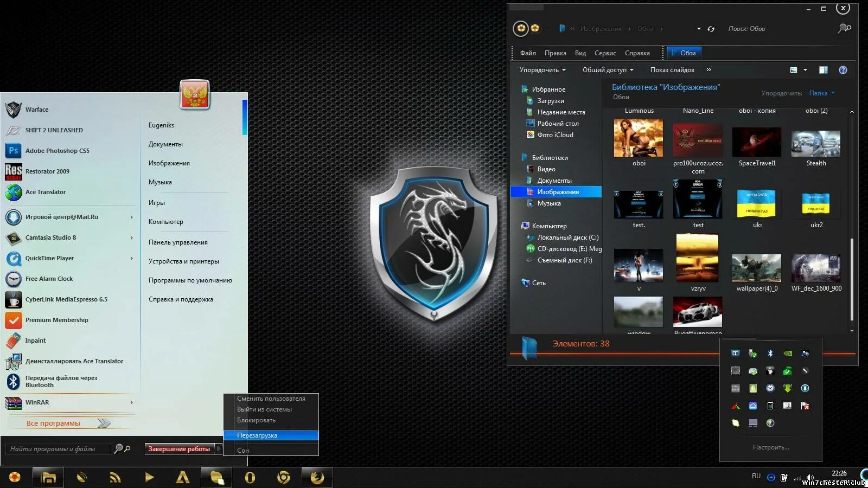Toggle the Explorer preview pane
Image resolution: width=868 pixels, height=488 pixels.
click(824, 69)
